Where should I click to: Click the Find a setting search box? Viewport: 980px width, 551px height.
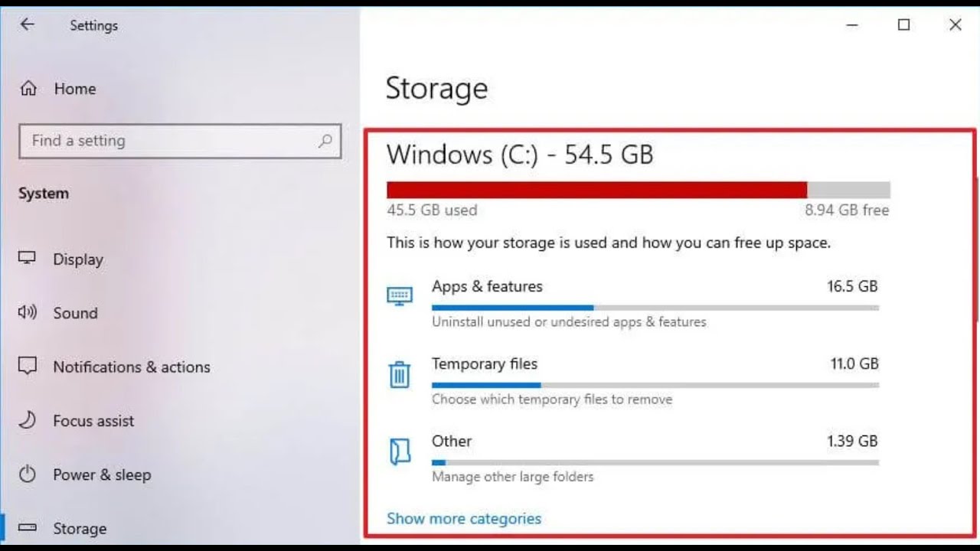[168, 141]
